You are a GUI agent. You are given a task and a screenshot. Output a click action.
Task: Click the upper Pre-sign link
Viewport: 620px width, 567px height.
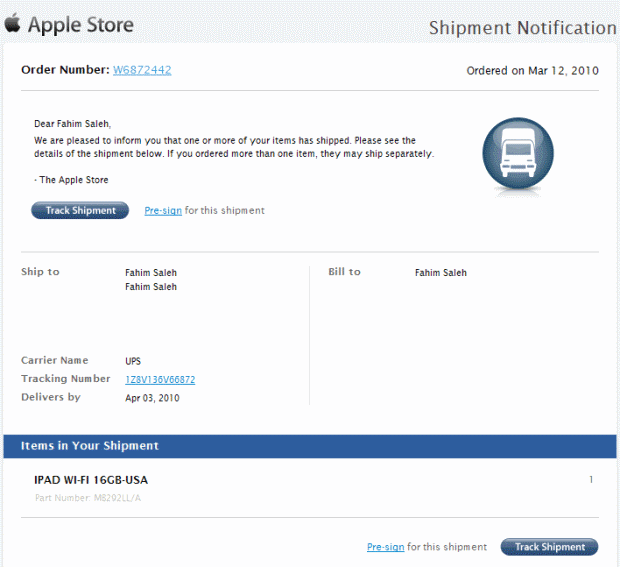163,211
